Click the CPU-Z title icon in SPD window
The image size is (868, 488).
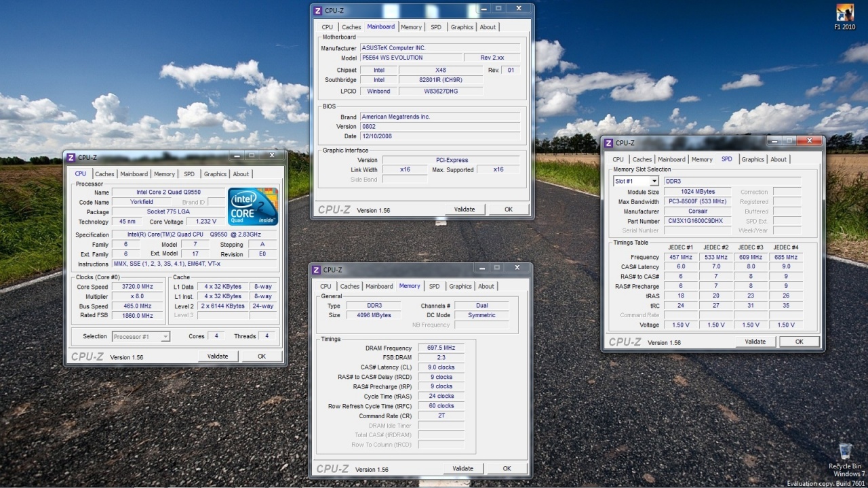point(608,143)
